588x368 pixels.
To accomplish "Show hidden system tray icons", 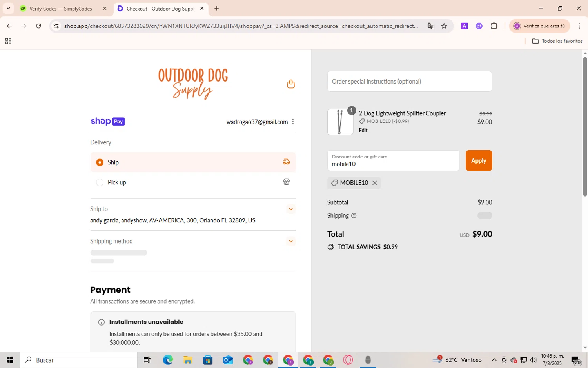I will click(x=494, y=360).
